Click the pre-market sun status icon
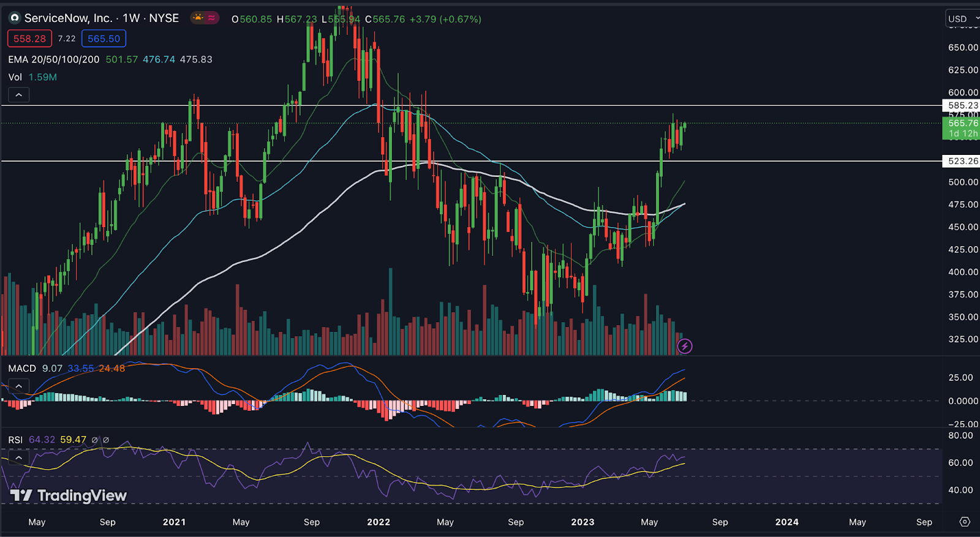980x537 pixels. click(198, 18)
